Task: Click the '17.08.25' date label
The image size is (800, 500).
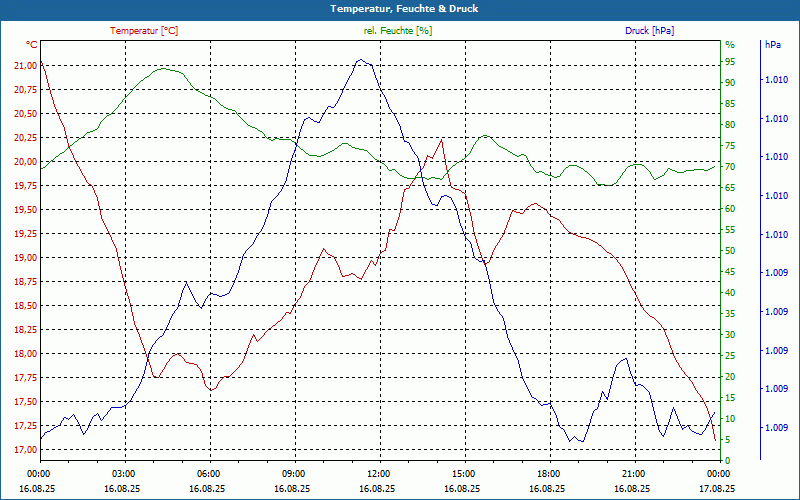Action: [717, 488]
